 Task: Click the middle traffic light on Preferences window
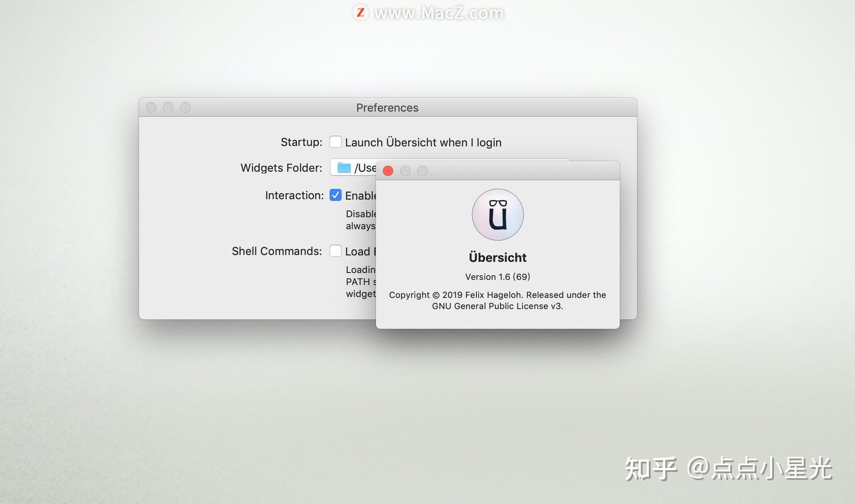168,107
